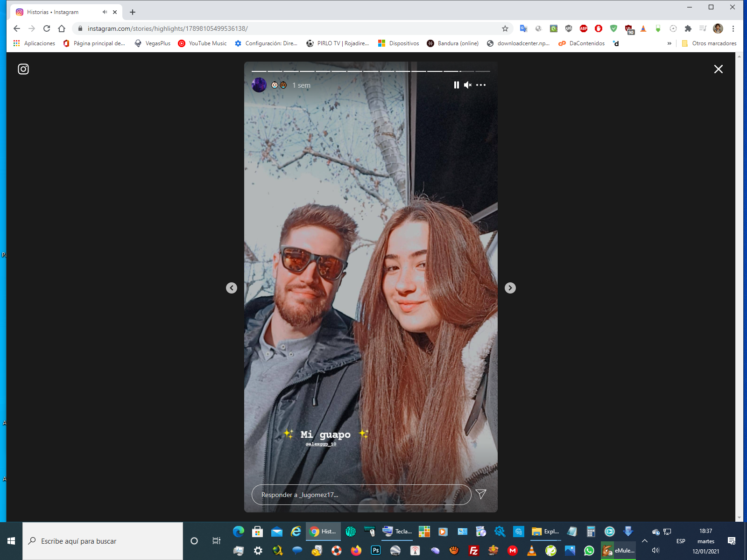Screen dimensions: 747x560
Task: Click the story progress bar
Action: click(x=371, y=71)
